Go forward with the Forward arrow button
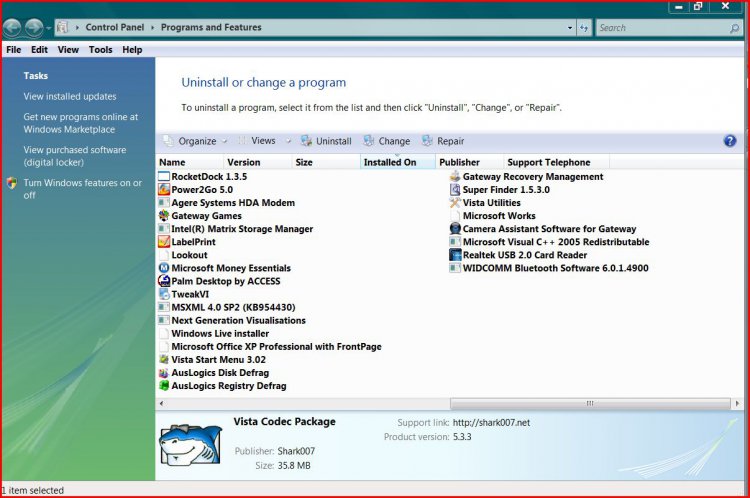750x498 pixels. coord(34,28)
